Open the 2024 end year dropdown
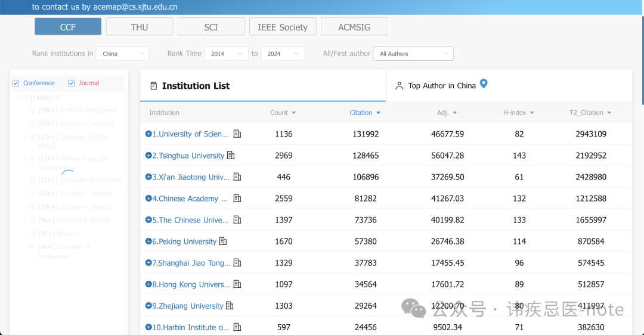Image resolution: width=644 pixels, height=335 pixels. pyautogui.click(x=283, y=54)
